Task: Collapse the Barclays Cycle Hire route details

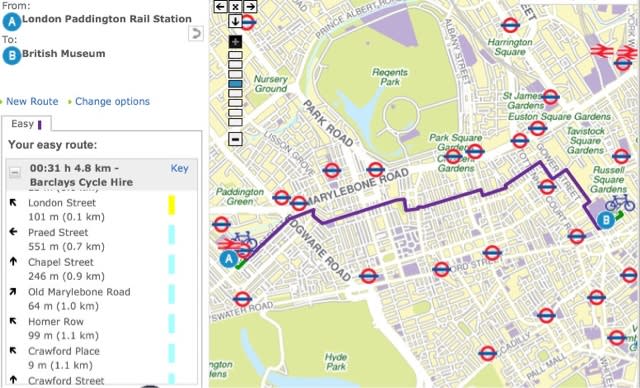Action: (x=15, y=173)
